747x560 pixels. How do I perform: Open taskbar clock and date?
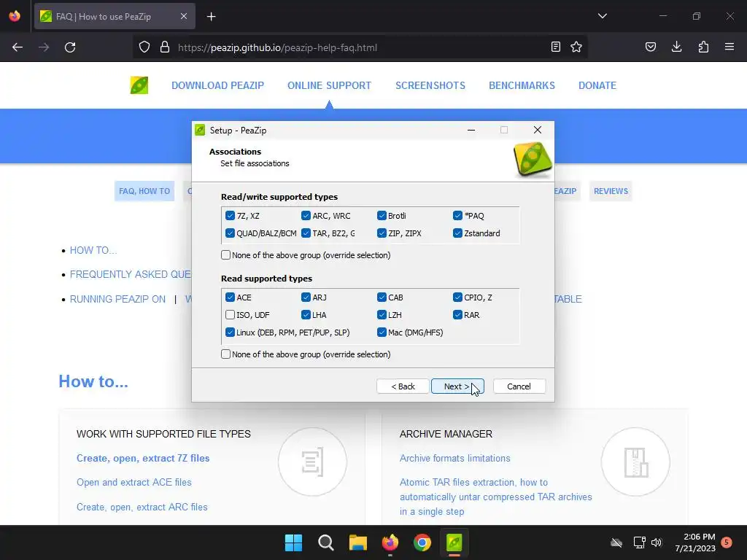click(x=695, y=542)
